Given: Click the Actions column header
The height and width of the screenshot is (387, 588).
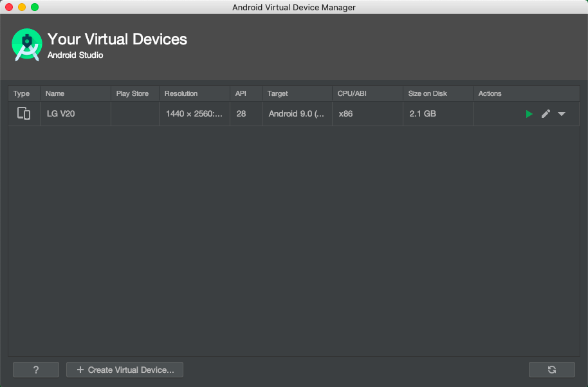Looking at the screenshot, I should [526, 93].
